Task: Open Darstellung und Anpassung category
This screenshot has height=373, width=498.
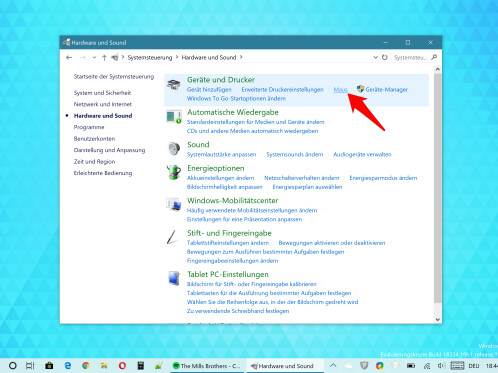Action: click(x=109, y=150)
